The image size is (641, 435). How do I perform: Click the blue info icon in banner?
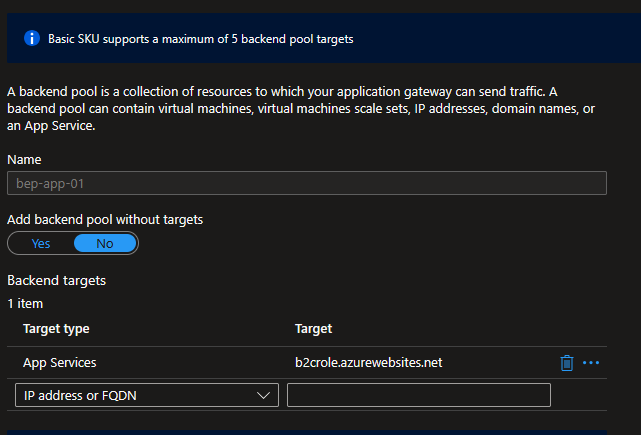pos(32,38)
